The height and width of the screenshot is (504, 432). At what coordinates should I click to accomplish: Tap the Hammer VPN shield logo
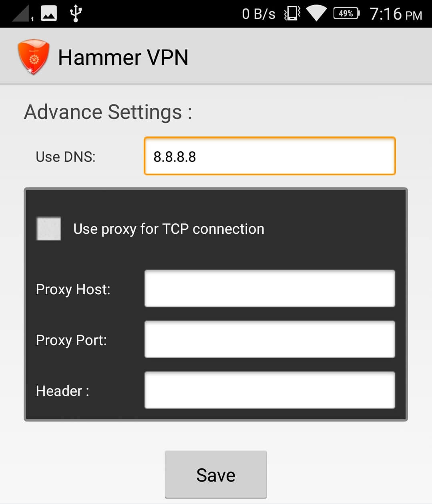tap(34, 57)
